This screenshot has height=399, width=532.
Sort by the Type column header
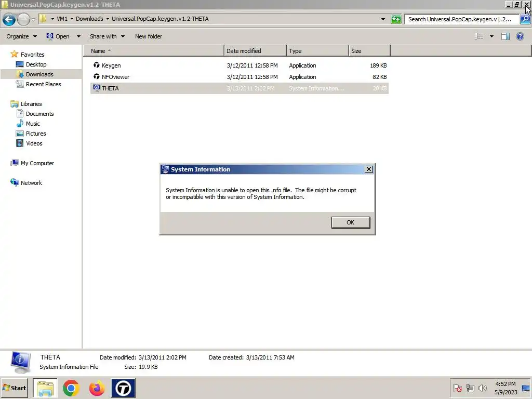click(317, 51)
